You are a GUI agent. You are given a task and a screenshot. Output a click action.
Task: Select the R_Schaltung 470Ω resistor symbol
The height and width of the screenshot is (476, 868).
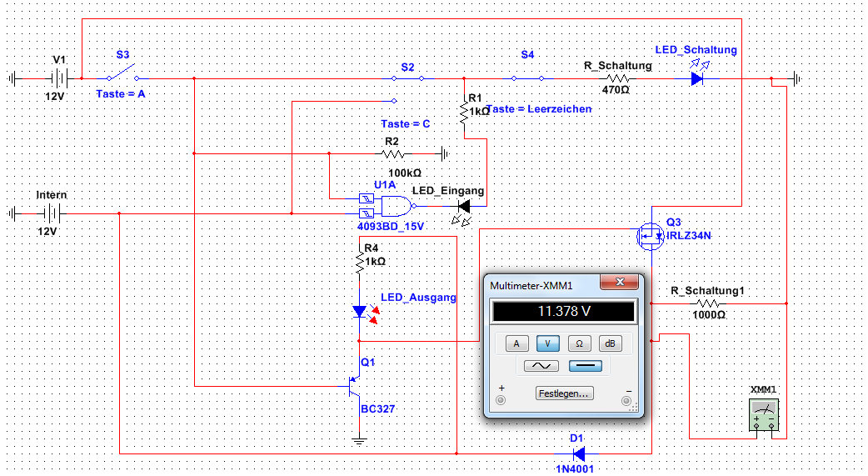(x=618, y=78)
